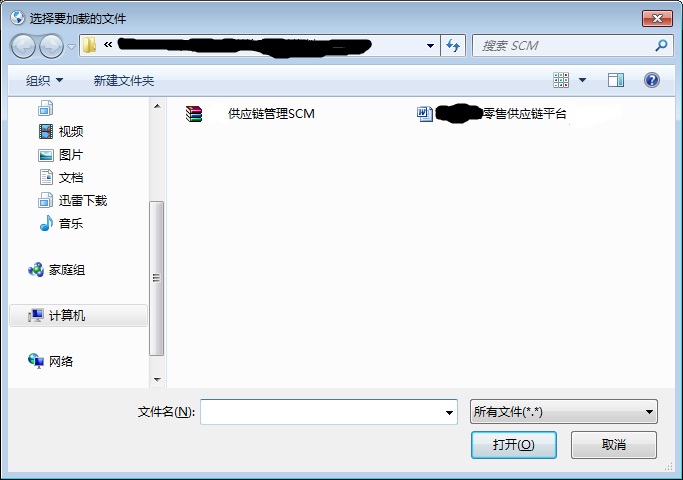This screenshot has height=480, width=683.
Task: Expand the 文件名 filename history dropdown
Action: [x=449, y=412]
